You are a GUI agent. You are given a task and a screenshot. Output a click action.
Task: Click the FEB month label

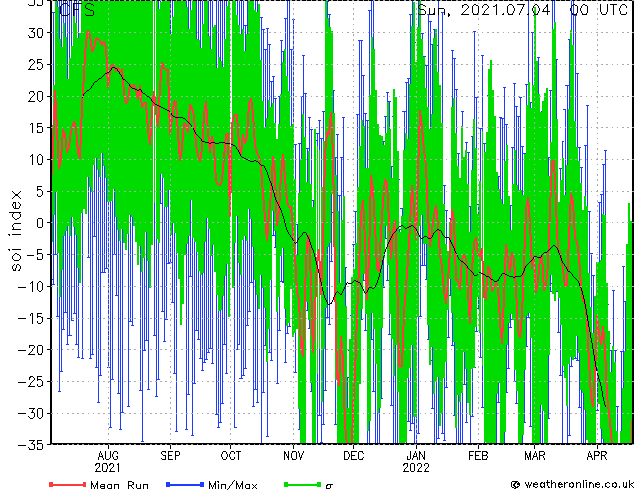coord(478,456)
